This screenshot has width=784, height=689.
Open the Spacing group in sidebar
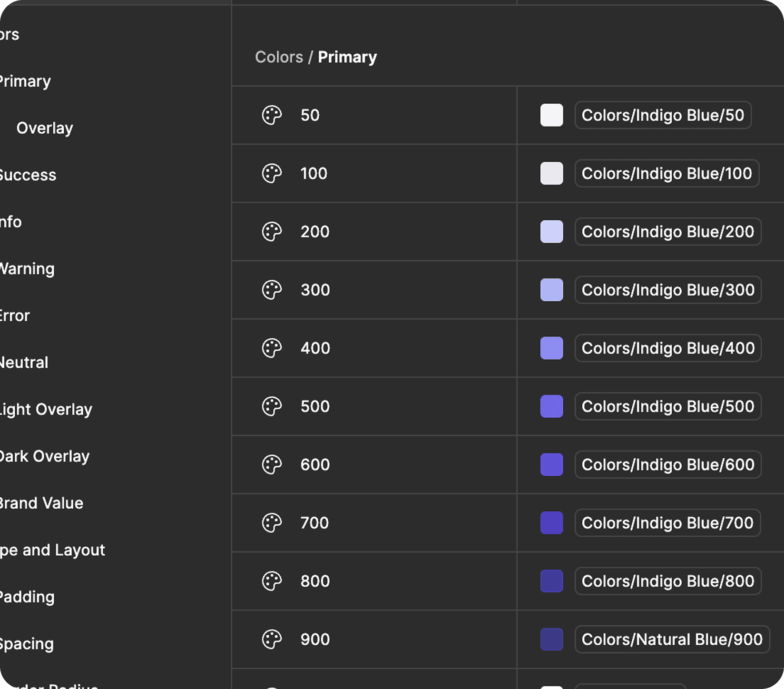[x=27, y=644]
